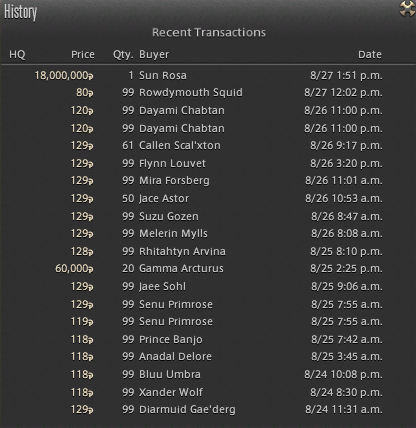The image size is (416, 428).
Task: Click the Buyer column header
Action: 154,54
